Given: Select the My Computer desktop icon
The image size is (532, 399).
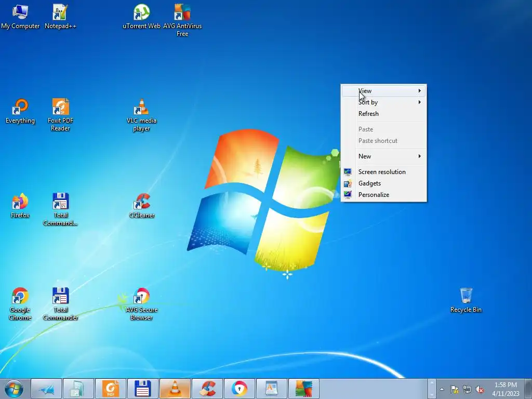Looking at the screenshot, I should pyautogui.click(x=20, y=16).
